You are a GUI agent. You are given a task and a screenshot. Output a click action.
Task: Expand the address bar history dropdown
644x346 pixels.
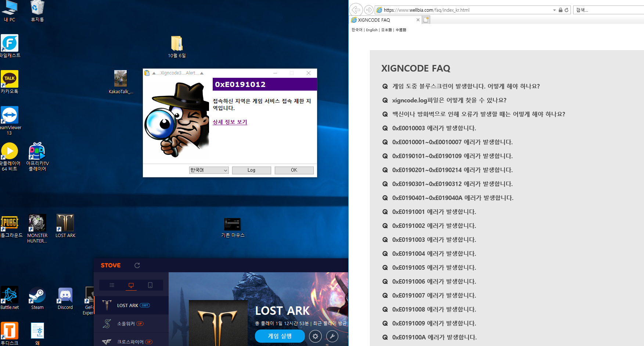(x=554, y=10)
